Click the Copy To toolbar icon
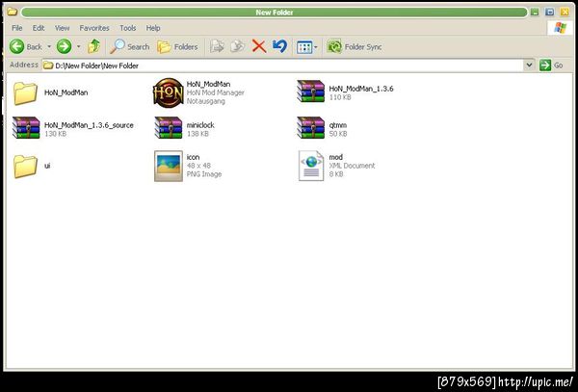 coord(237,46)
